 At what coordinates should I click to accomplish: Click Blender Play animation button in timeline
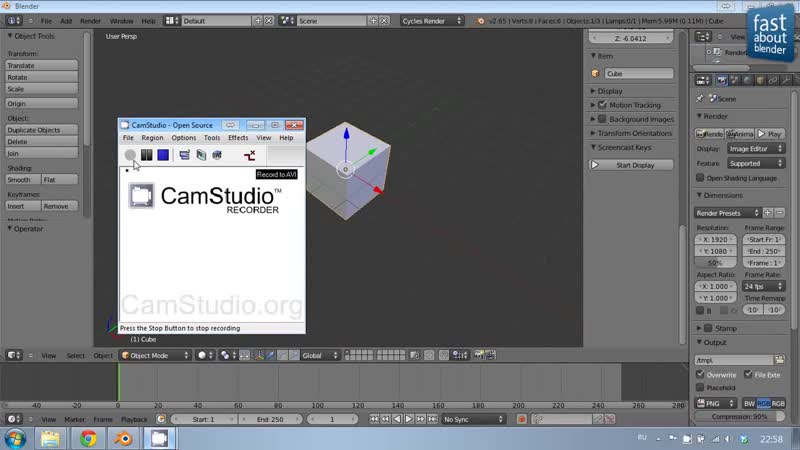(x=409, y=419)
